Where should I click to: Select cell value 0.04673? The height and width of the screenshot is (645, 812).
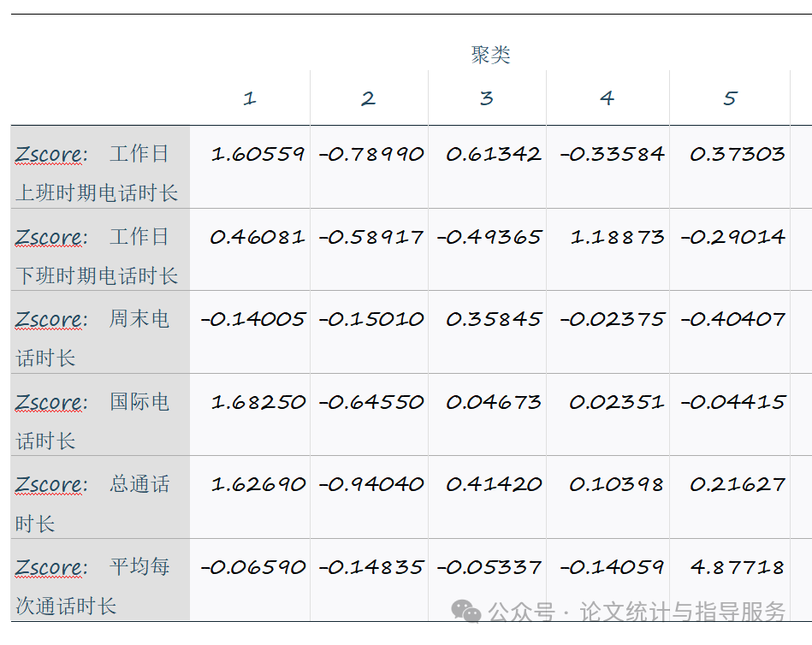pos(494,402)
